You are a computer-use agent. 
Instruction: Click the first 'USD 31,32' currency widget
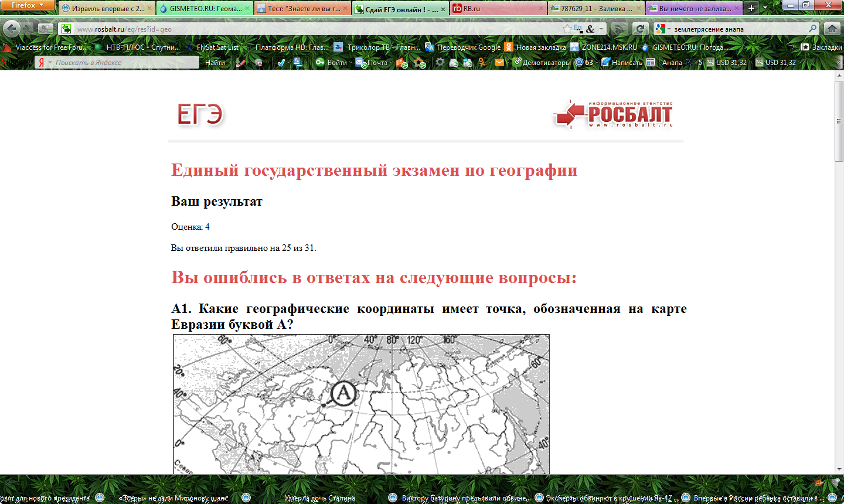pos(727,62)
